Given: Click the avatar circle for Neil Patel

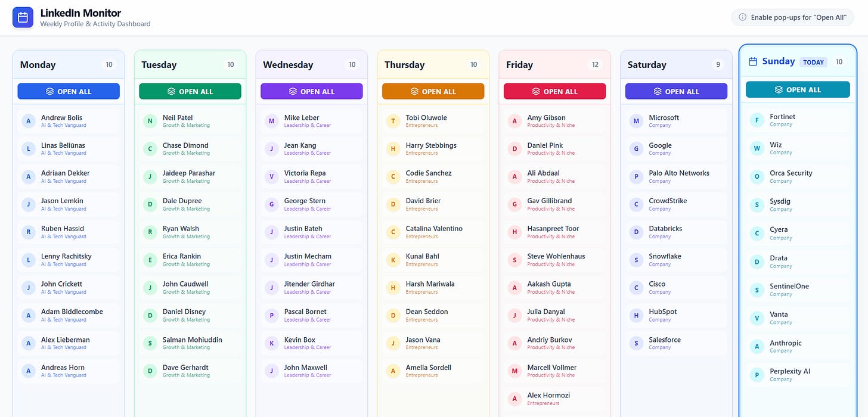Looking at the screenshot, I should pos(150,121).
